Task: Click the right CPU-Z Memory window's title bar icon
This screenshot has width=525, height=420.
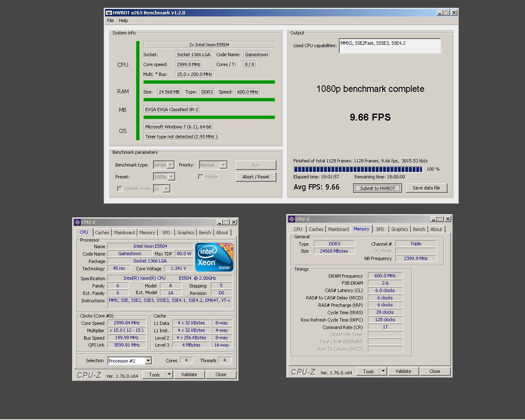Action: 292,219
